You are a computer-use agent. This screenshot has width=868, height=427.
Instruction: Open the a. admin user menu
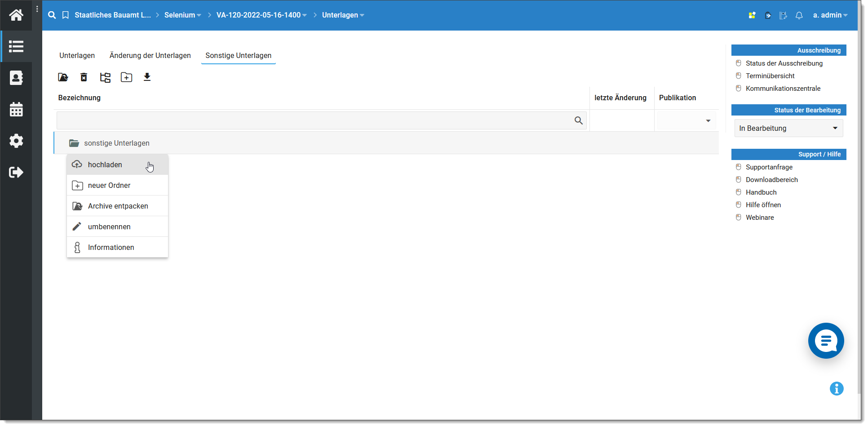coord(830,15)
